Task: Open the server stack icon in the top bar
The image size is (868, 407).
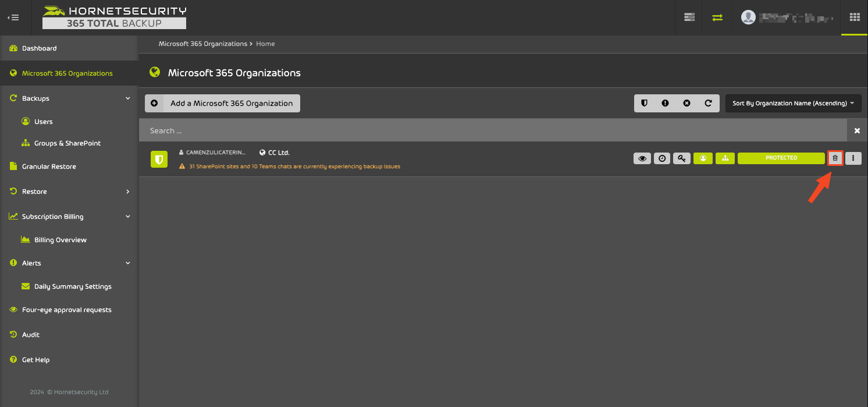Action: click(x=689, y=17)
